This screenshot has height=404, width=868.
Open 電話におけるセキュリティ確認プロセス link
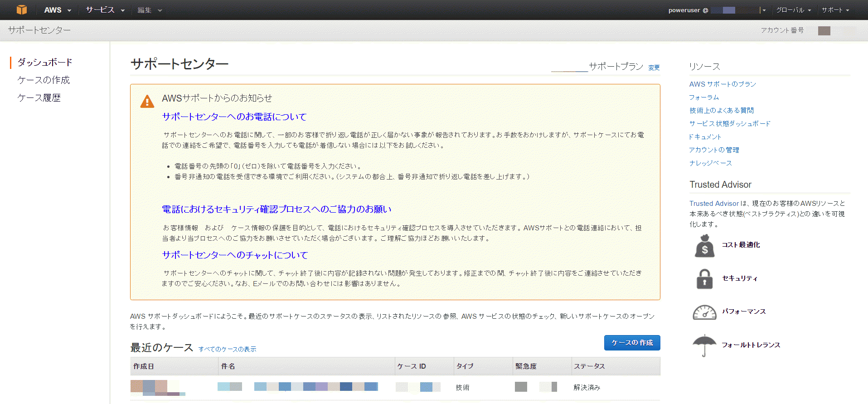click(x=276, y=209)
